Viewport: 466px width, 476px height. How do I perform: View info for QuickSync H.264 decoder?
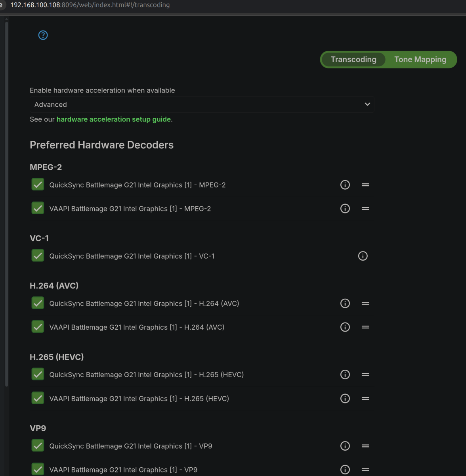coord(345,303)
